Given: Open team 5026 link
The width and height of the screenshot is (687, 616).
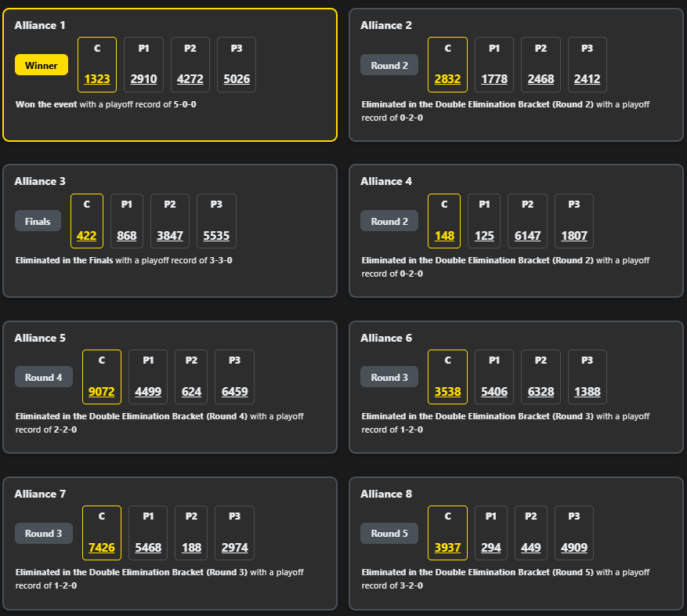Looking at the screenshot, I should click(x=237, y=79).
